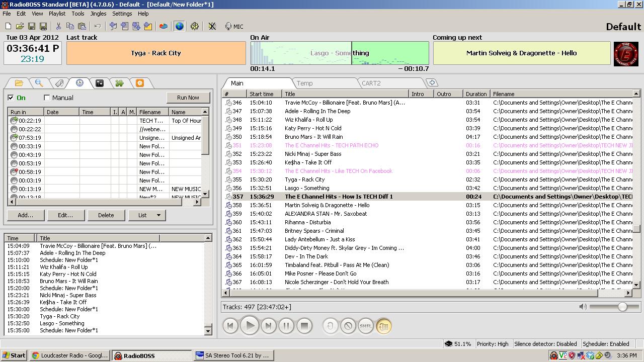The image size is (644, 362).
Task: Toggle the highlighted playlist auto-advance button
Action: (x=383, y=326)
